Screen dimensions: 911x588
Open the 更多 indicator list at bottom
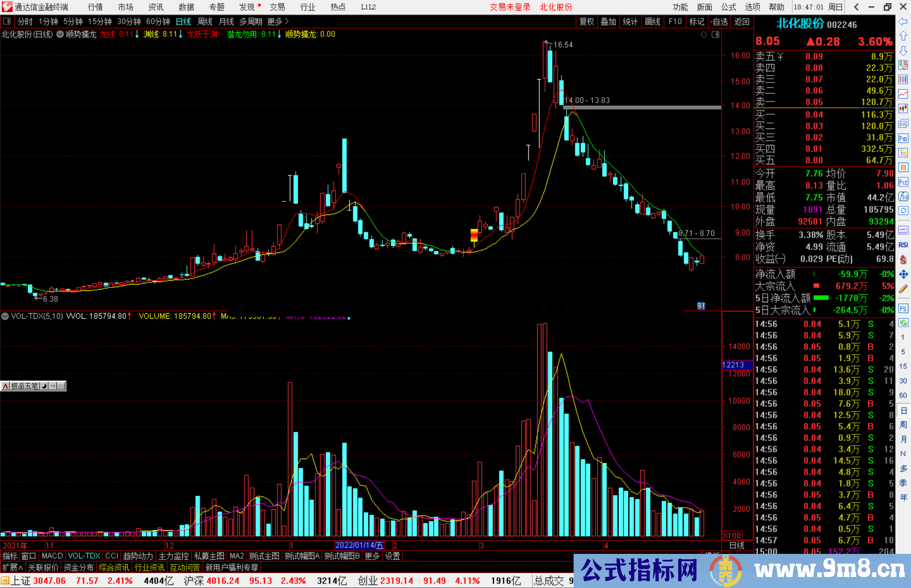372,556
